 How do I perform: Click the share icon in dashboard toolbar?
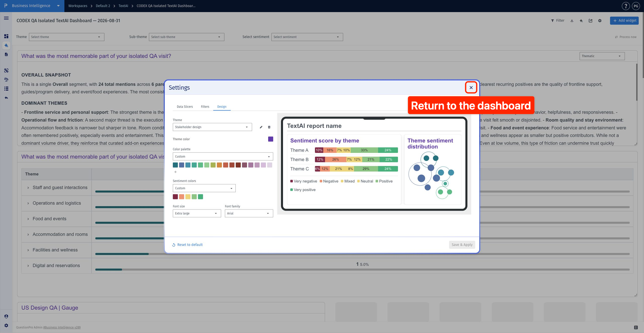tap(590, 21)
